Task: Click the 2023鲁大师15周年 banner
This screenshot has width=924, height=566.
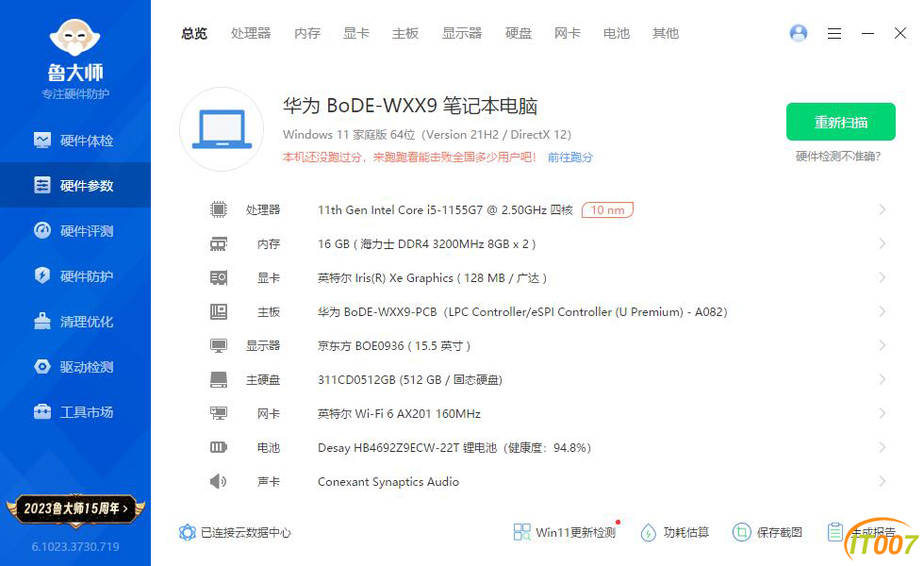Action: click(75, 508)
